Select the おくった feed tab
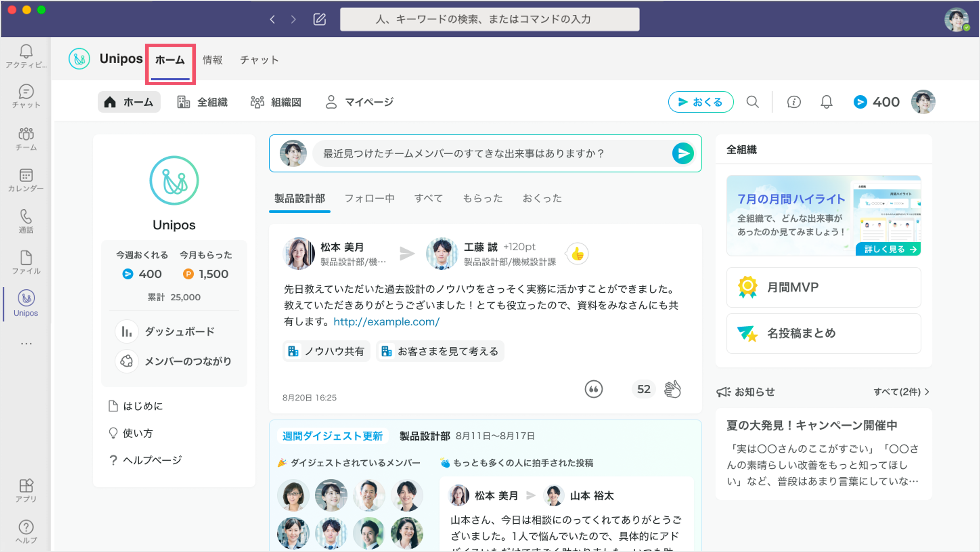Screen dimensions: 980x552 tap(542, 199)
